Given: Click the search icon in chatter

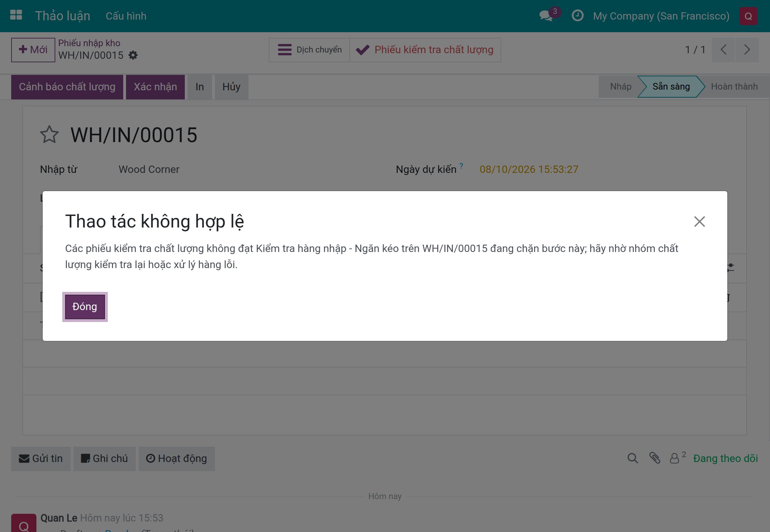Looking at the screenshot, I should 632,458.
